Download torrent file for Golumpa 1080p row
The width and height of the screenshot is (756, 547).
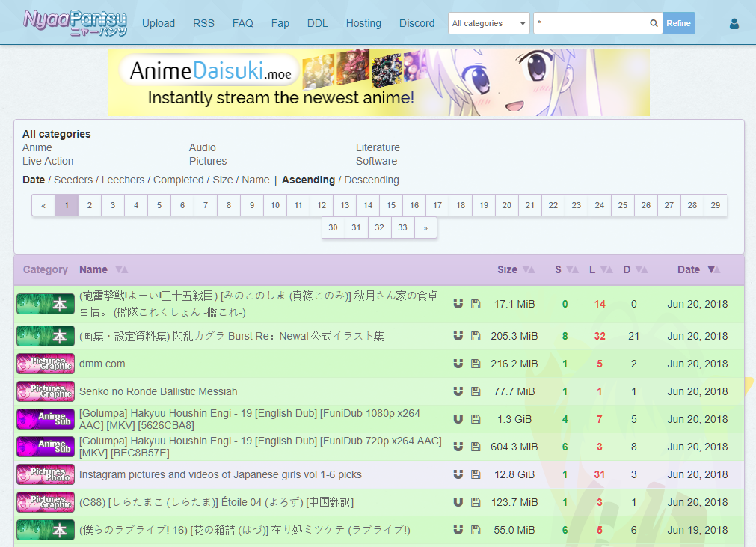click(x=476, y=419)
